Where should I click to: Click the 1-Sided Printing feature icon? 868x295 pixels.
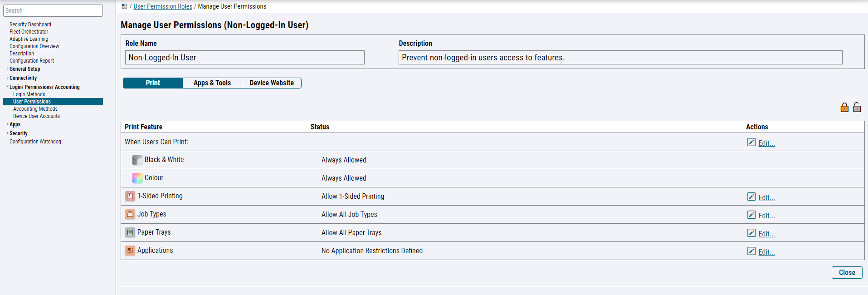[130, 196]
